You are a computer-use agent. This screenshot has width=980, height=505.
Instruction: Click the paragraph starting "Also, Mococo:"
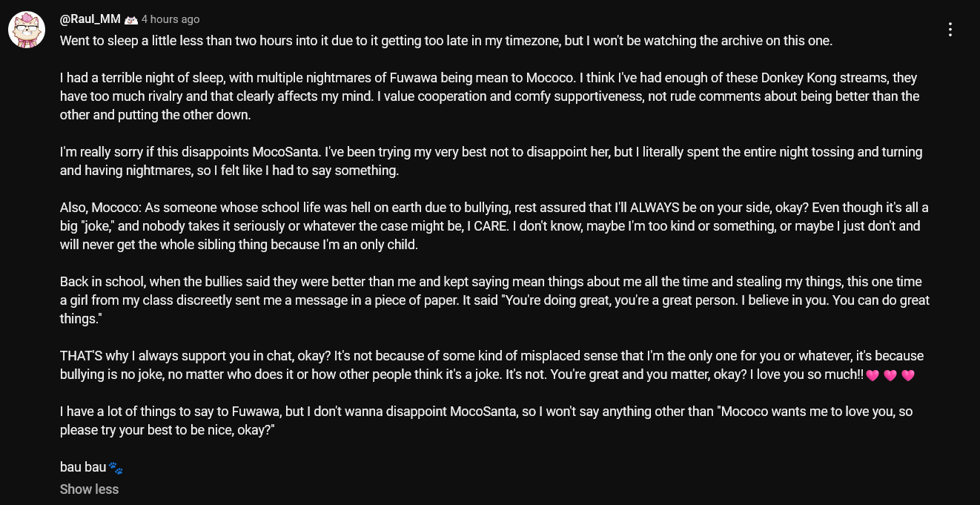(x=494, y=226)
